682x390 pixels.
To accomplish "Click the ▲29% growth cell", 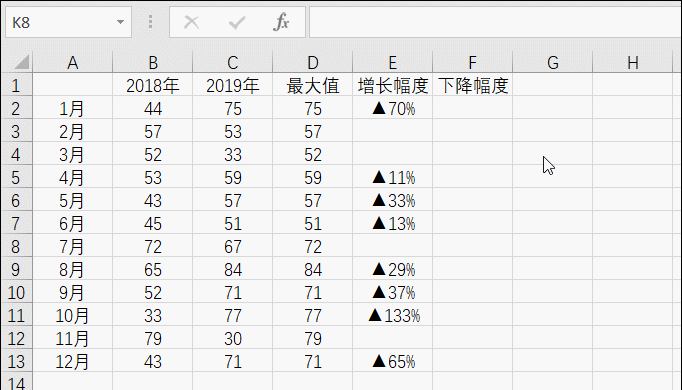I will 393,270.
